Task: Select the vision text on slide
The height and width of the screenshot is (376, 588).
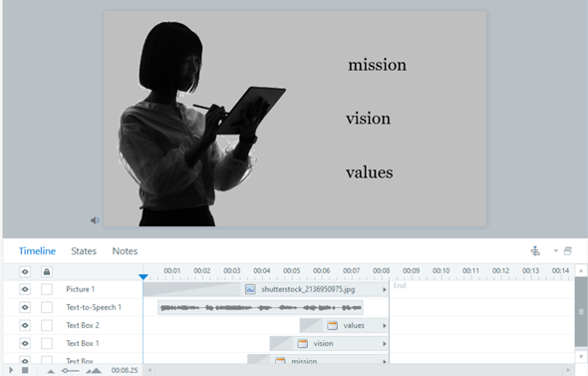Action: point(369,119)
